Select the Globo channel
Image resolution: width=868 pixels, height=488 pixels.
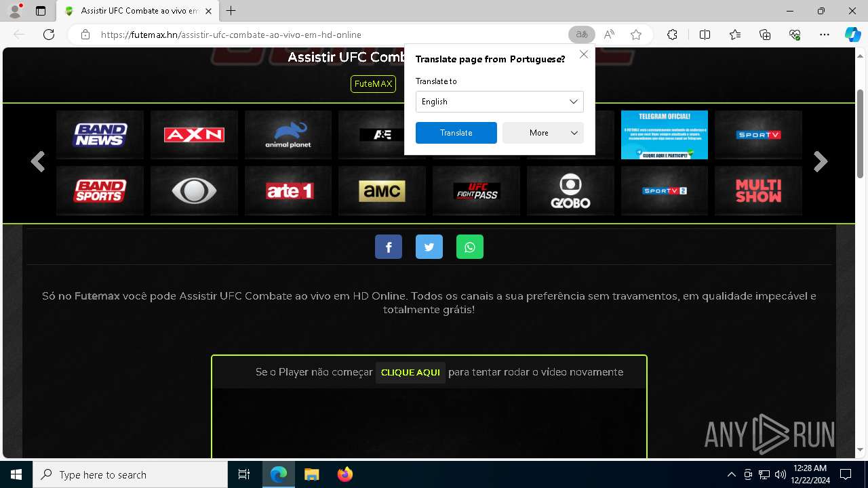click(x=570, y=190)
